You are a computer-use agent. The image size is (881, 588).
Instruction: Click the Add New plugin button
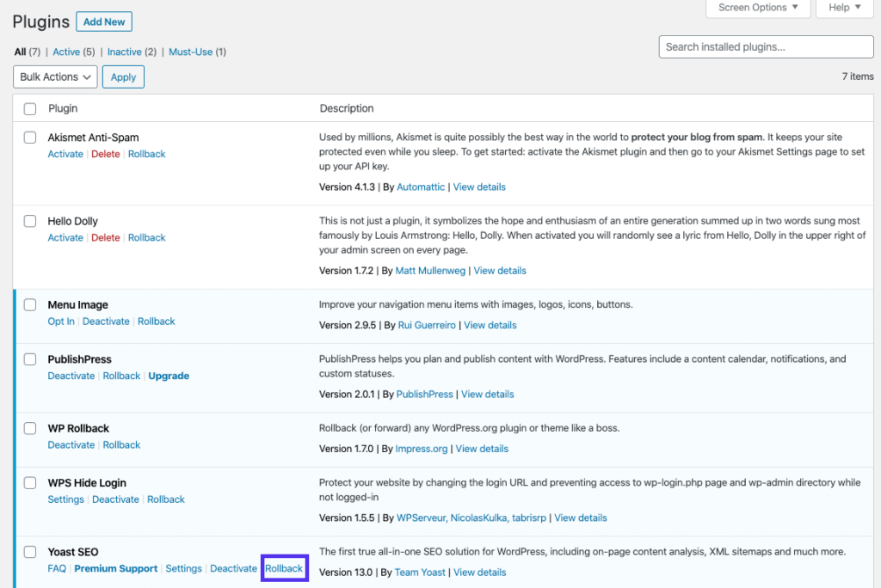tap(104, 21)
